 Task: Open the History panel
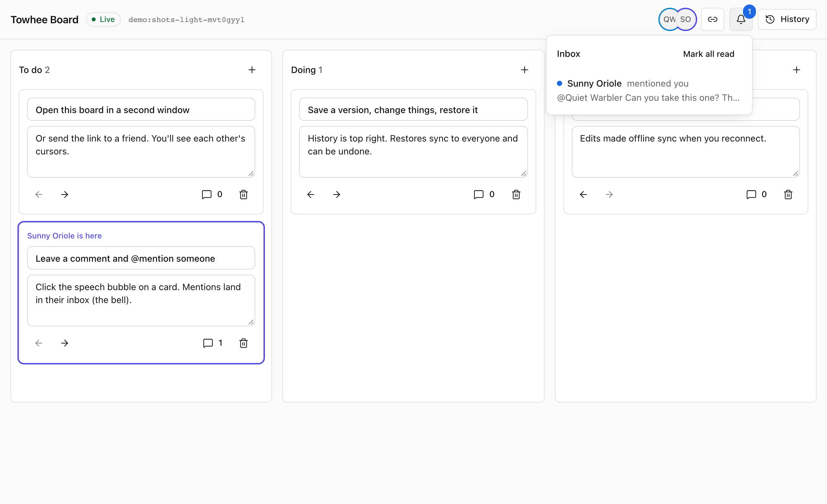[x=787, y=19]
